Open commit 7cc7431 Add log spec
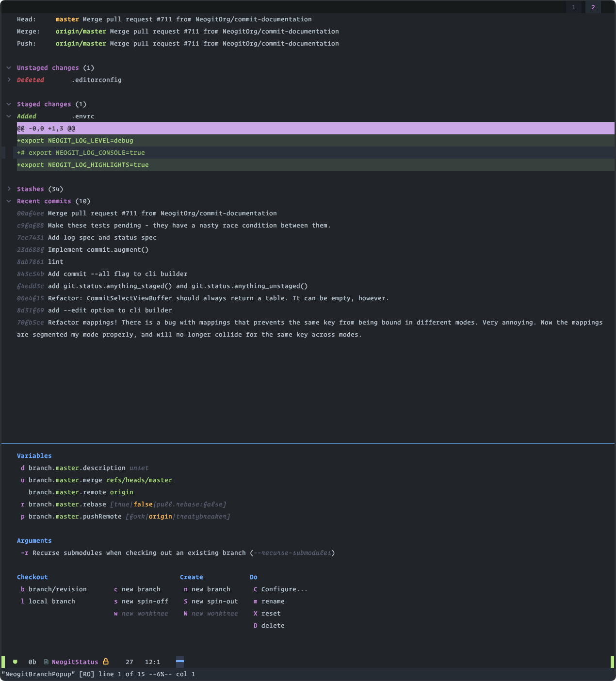The image size is (616, 681). point(31,238)
